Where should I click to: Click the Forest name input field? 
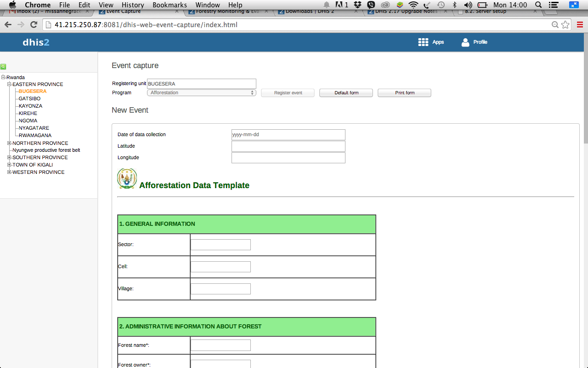tap(220, 345)
